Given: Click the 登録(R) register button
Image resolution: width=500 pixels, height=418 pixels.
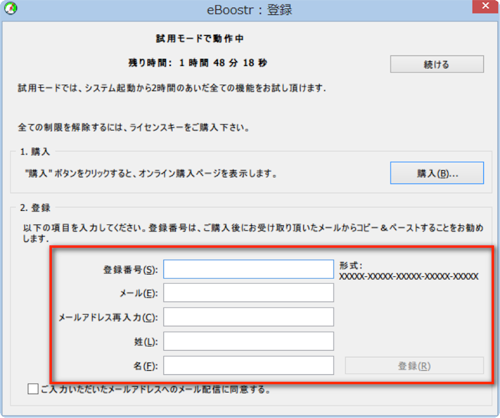Looking at the screenshot, I should pyautogui.click(x=414, y=366).
